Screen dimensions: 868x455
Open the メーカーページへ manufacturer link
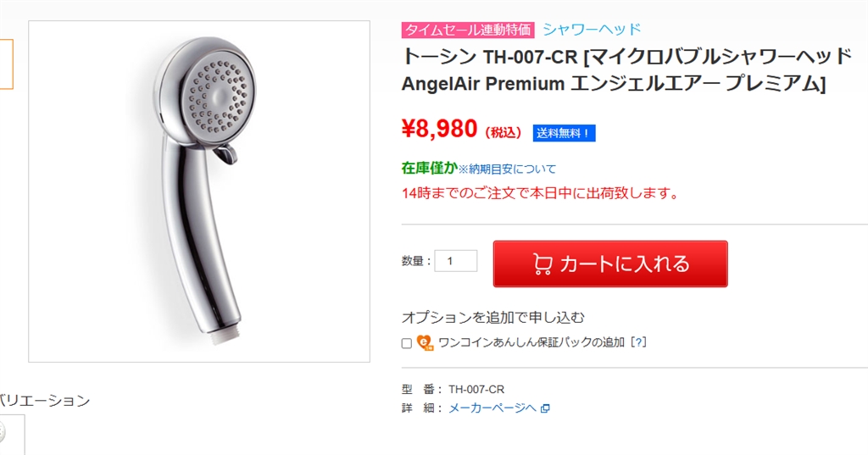(492, 408)
